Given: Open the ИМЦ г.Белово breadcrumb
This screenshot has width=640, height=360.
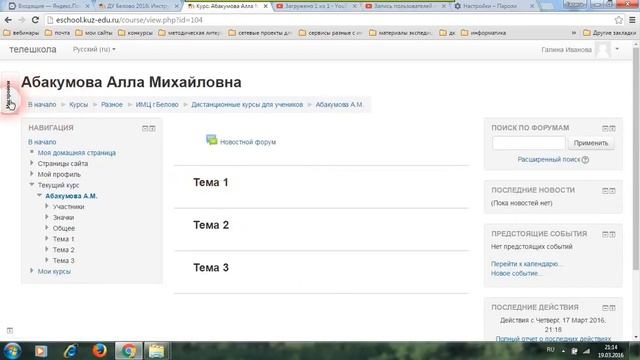Looking at the screenshot, I should click(157, 104).
